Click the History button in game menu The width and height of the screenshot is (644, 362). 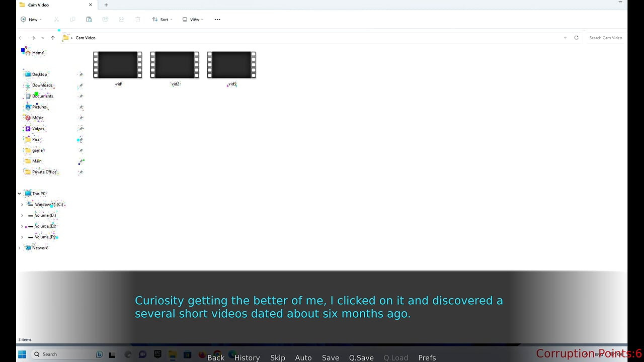(x=247, y=357)
